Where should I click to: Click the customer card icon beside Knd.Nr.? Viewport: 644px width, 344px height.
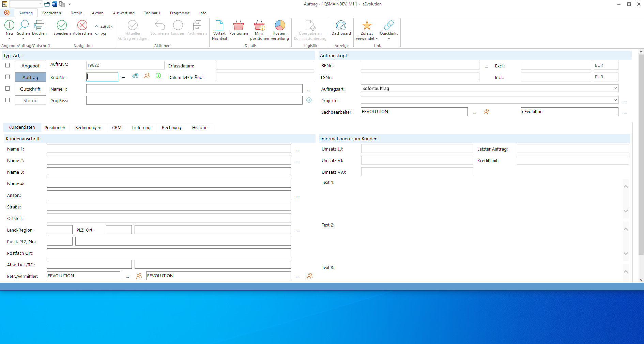click(135, 76)
